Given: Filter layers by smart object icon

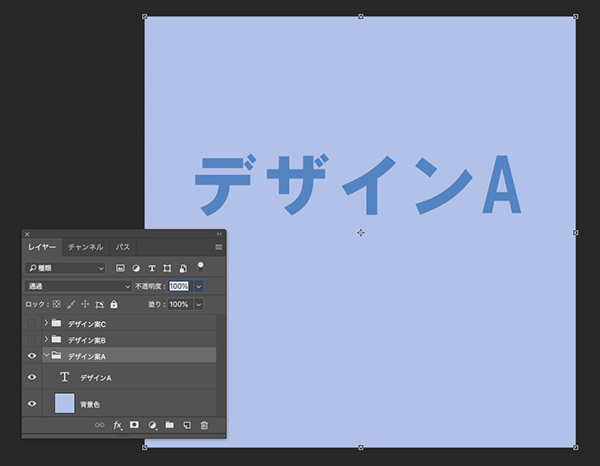Looking at the screenshot, I should (x=183, y=268).
